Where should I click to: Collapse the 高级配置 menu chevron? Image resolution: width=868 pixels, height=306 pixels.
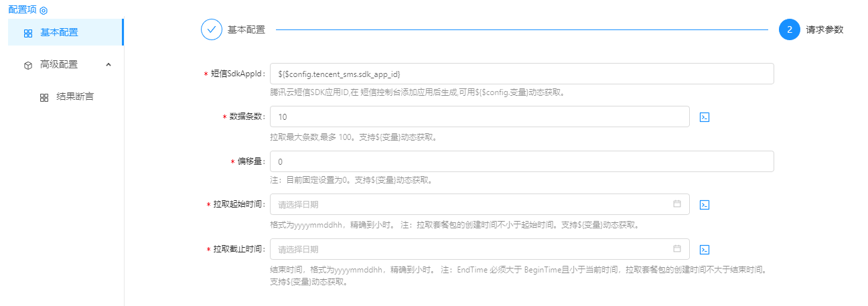point(108,65)
